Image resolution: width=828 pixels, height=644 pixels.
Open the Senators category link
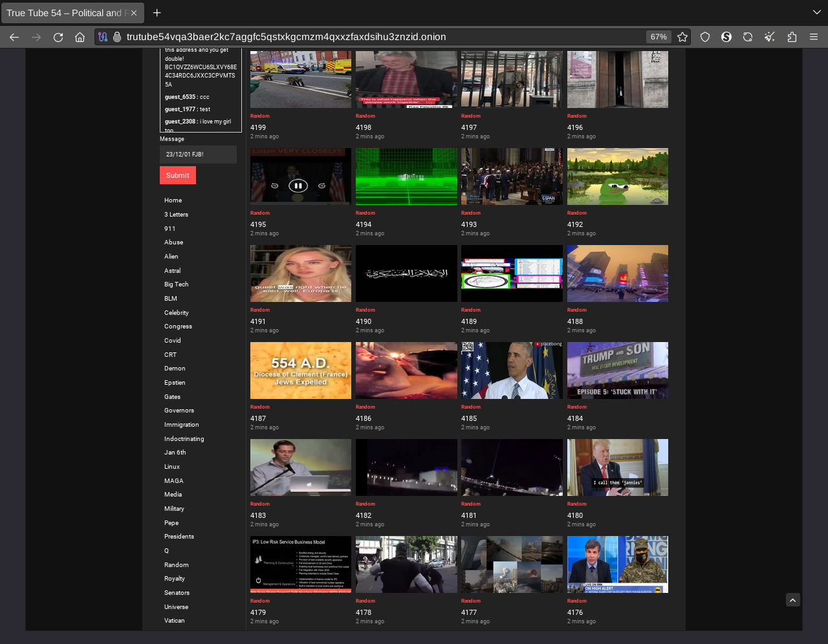[177, 593]
